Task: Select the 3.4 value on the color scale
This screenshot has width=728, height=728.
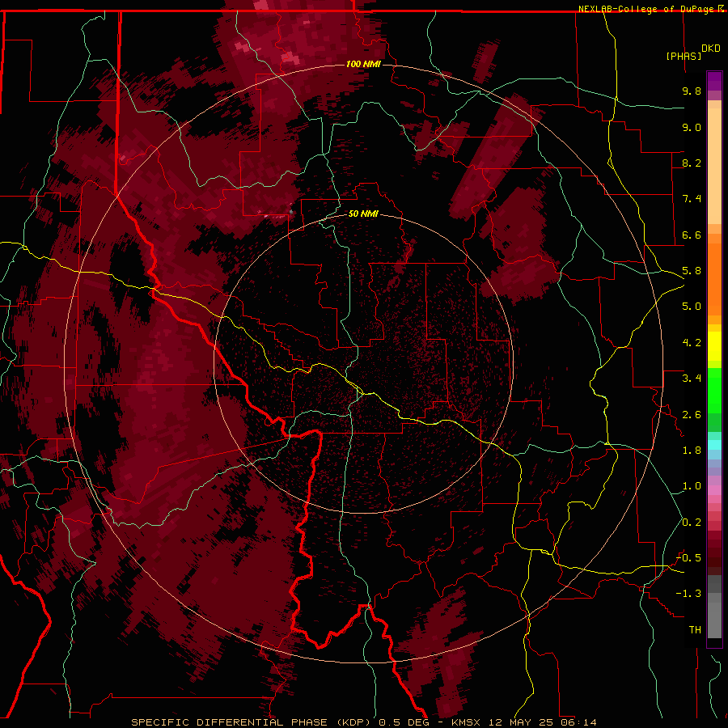Action: coord(692,379)
